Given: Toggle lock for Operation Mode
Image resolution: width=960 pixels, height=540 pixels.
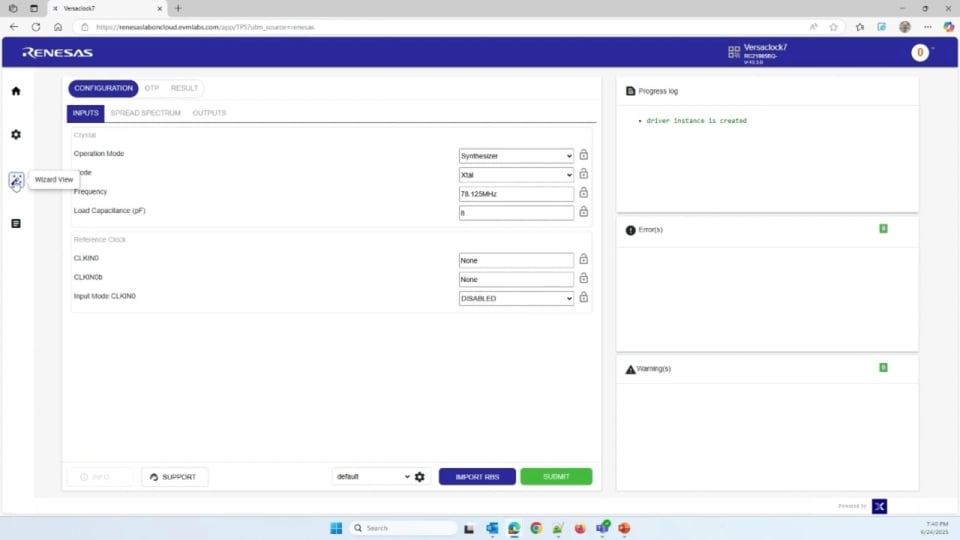Looking at the screenshot, I should pyautogui.click(x=583, y=155).
